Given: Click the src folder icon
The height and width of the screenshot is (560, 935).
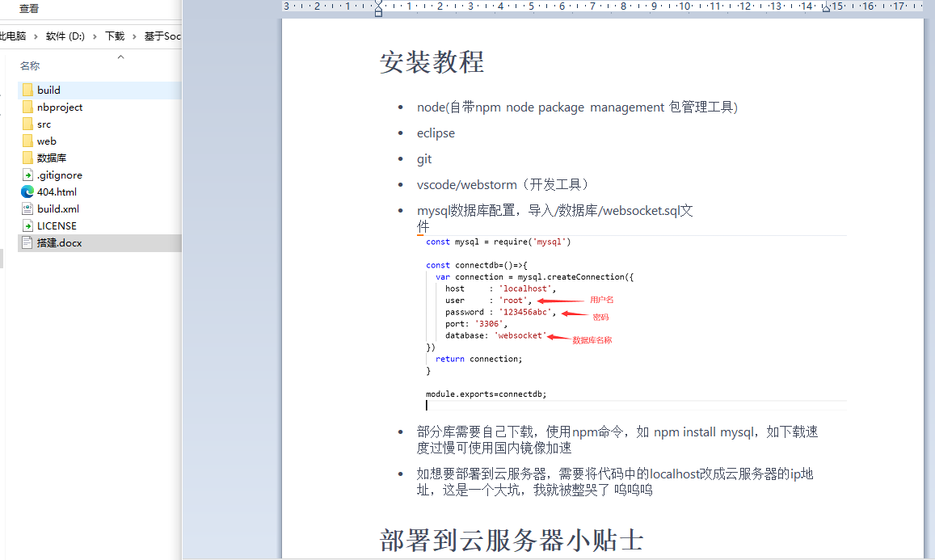Looking at the screenshot, I should pos(27,124).
